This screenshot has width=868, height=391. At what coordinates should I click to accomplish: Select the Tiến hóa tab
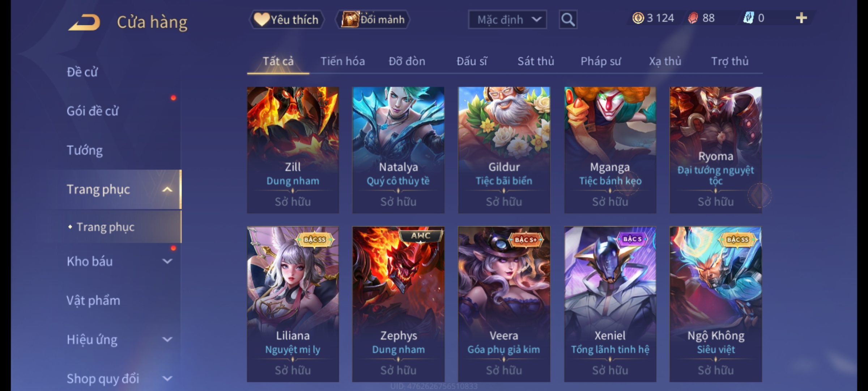(342, 61)
